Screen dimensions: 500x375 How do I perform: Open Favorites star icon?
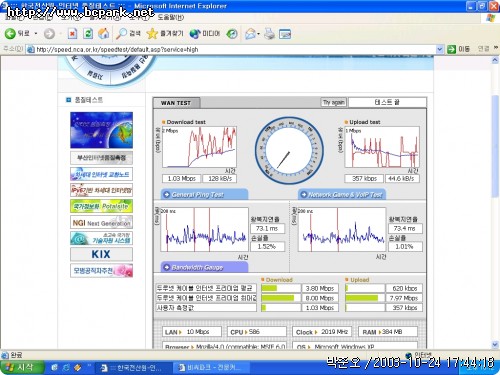152,33
